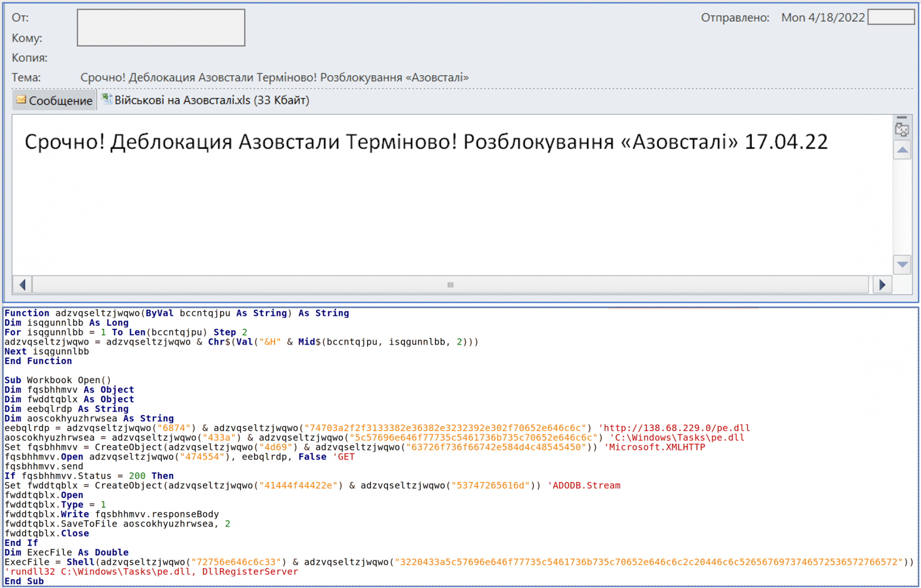The width and height of the screenshot is (921, 588).
Task: Click the scroll down arrow in message body
Action: coord(902,264)
